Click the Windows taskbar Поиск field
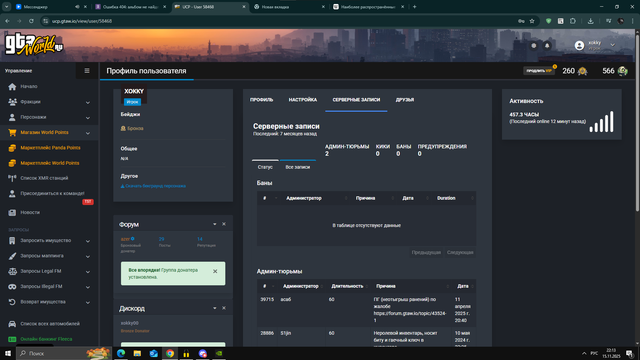Viewport: 640px width, 360px height. click(63, 353)
